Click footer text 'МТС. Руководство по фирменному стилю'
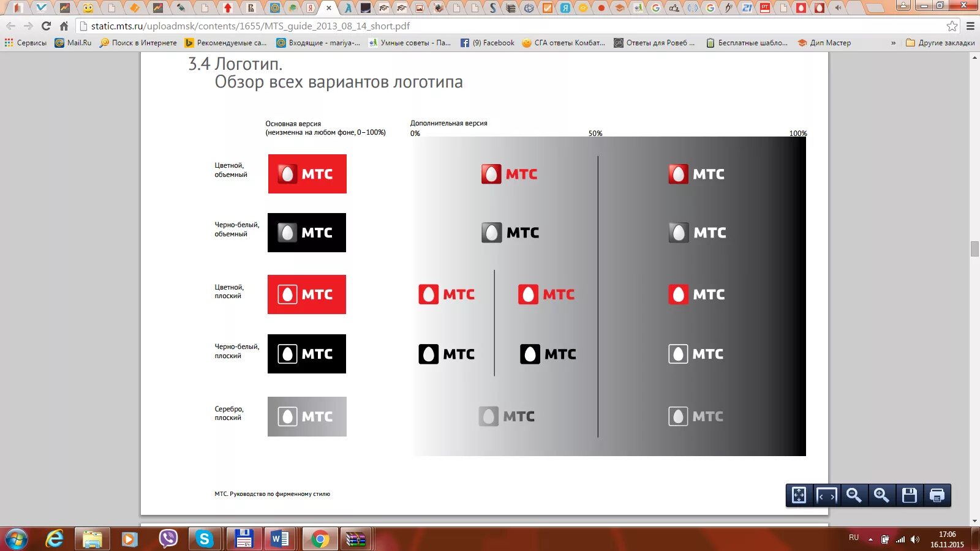The width and height of the screenshot is (980, 551). [x=272, y=494]
